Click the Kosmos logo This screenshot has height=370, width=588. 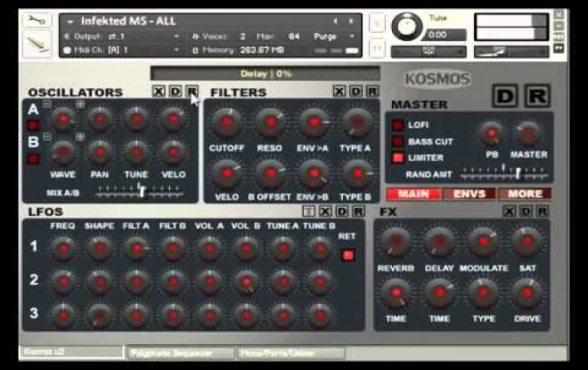437,78
